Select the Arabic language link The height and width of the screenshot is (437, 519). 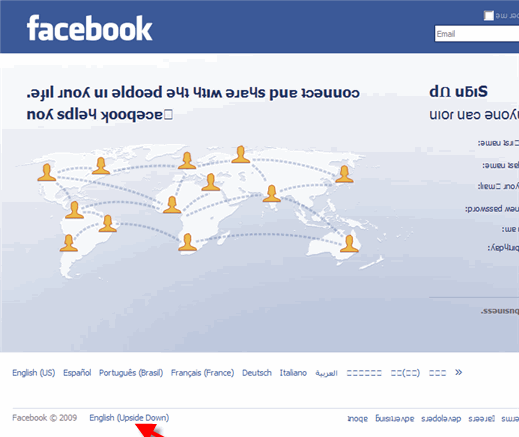[x=326, y=373]
